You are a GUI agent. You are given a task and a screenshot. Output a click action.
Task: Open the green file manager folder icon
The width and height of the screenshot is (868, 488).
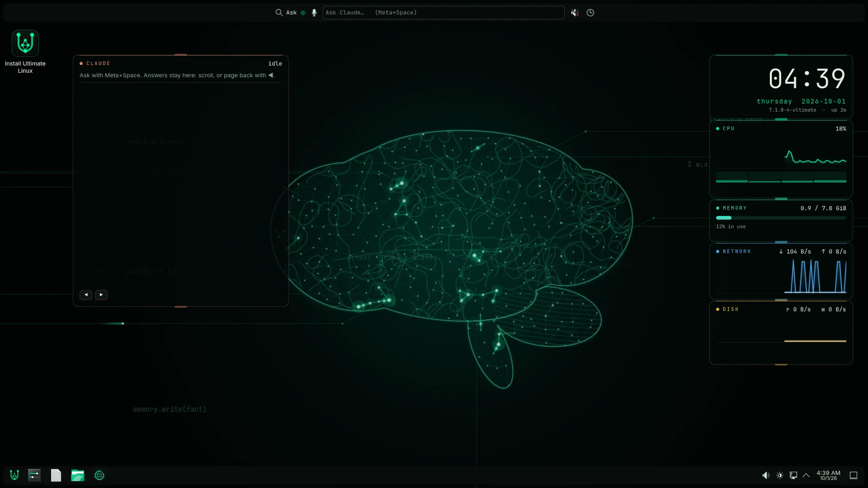78,476
